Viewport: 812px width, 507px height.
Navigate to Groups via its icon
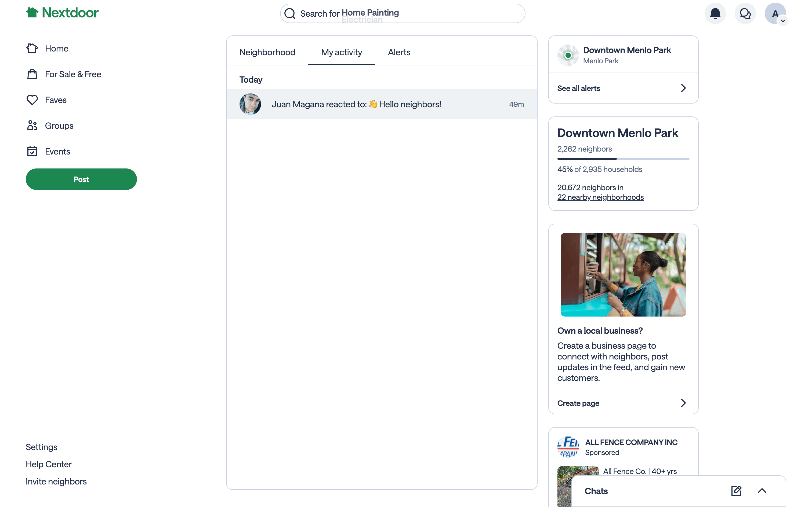[x=32, y=126]
